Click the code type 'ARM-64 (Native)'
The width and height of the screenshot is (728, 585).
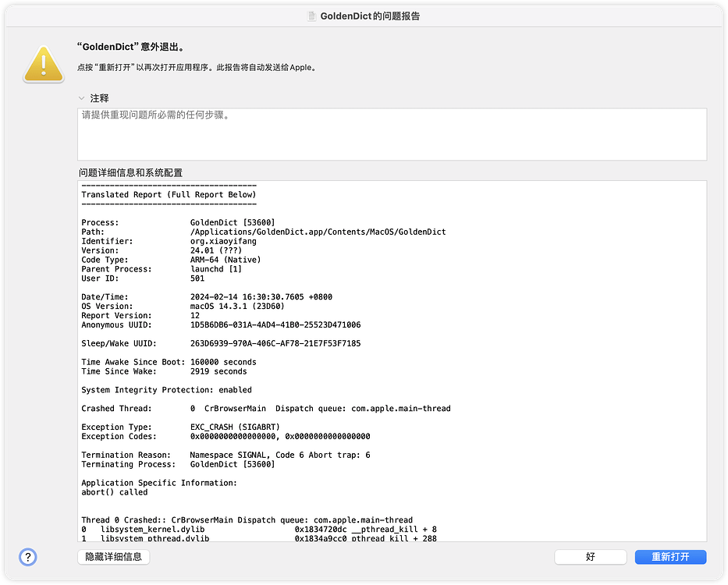226,260
